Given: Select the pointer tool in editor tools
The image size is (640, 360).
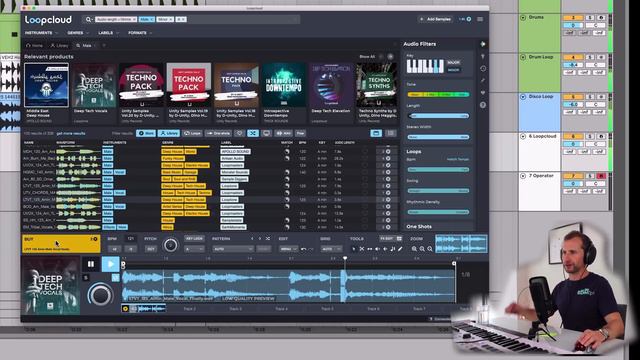Looking at the screenshot, I should (354, 249).
